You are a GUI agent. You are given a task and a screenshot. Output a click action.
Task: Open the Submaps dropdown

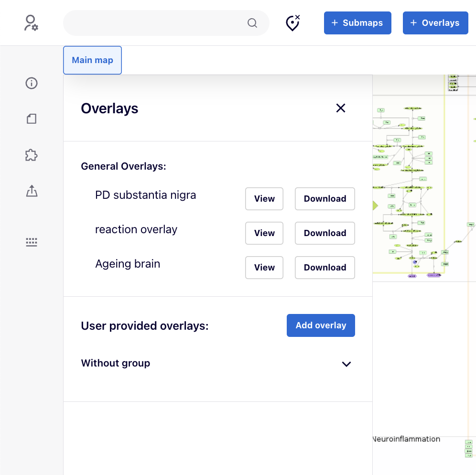357,23
